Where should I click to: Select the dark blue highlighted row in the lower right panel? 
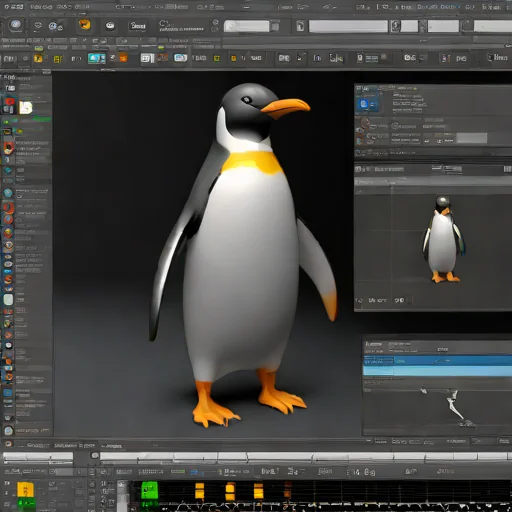(x=437, y=361)
